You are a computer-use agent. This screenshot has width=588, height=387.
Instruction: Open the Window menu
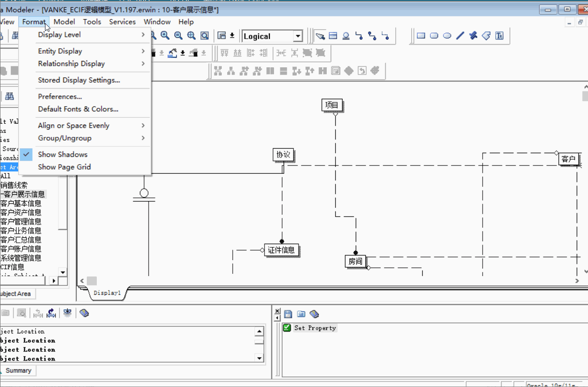coord(157,22)
